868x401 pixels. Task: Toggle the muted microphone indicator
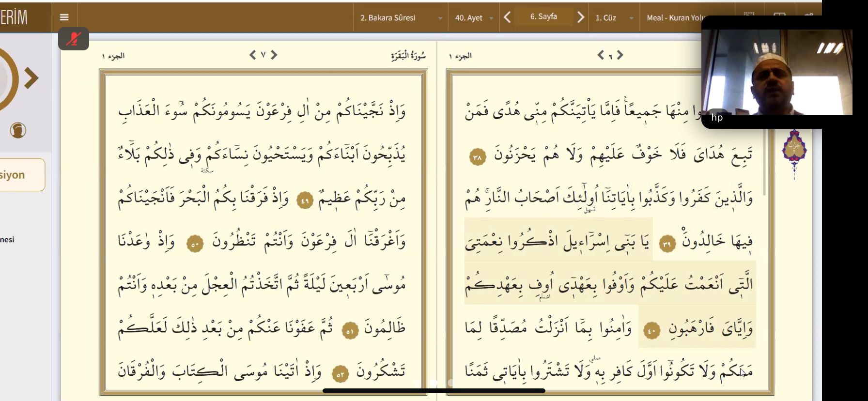tap(74, 39)
